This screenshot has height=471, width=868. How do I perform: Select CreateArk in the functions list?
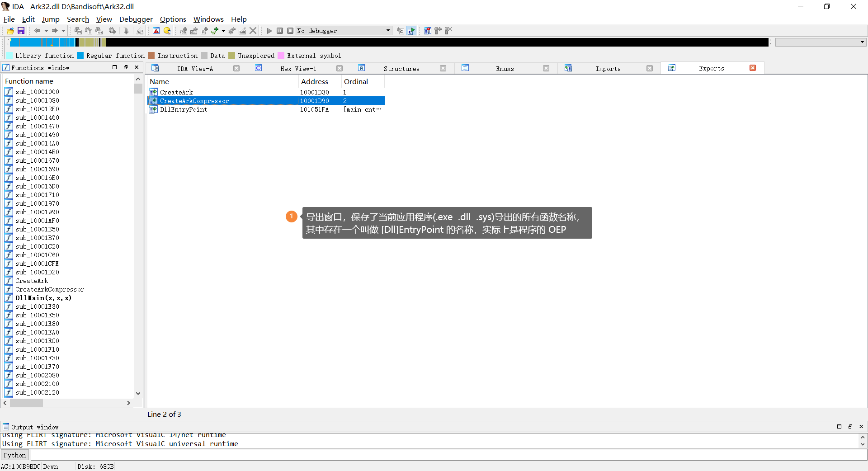pos(32,281)
